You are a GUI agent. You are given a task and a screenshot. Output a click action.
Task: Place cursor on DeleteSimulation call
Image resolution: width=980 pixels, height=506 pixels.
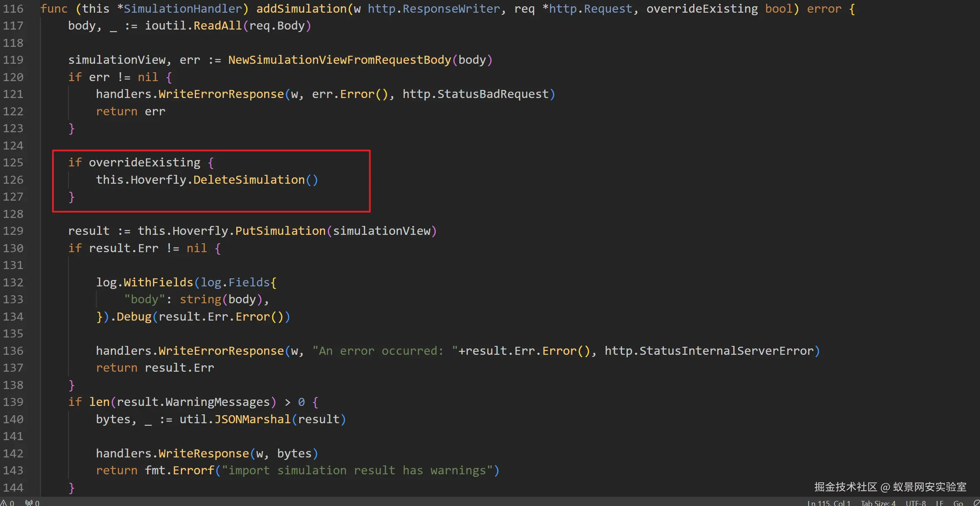tap(249, 180)
